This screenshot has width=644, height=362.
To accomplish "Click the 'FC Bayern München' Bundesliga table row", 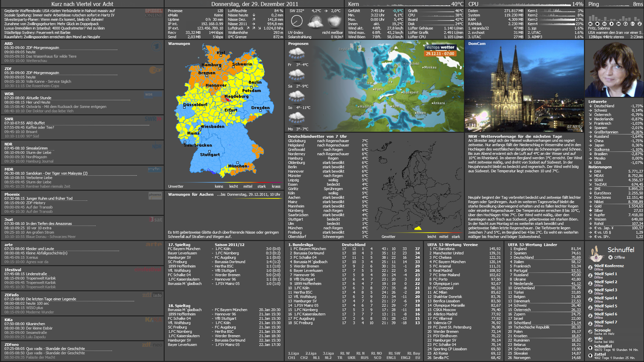I will [354, 249].
